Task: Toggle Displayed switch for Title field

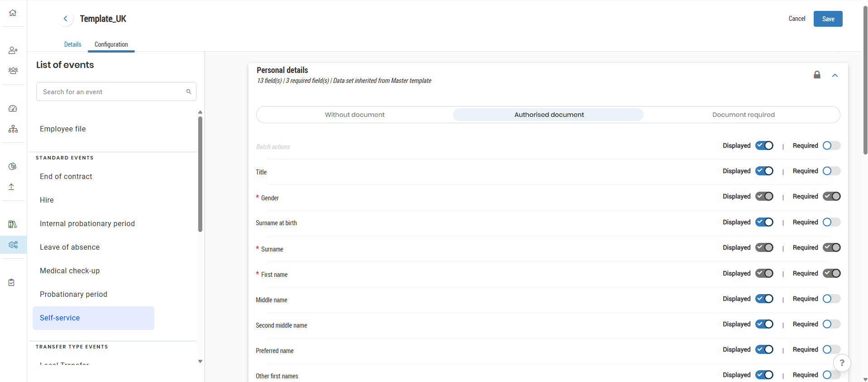Action: point(764,171)
